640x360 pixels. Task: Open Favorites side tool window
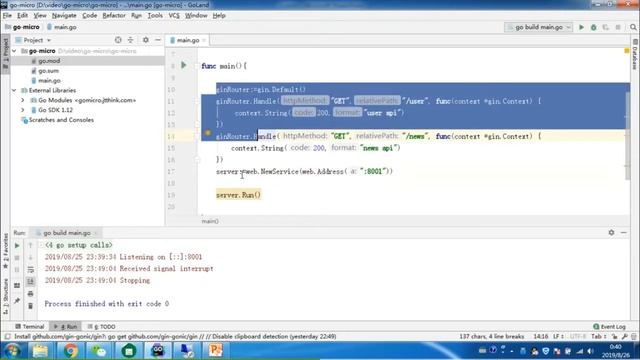[5, 250]
